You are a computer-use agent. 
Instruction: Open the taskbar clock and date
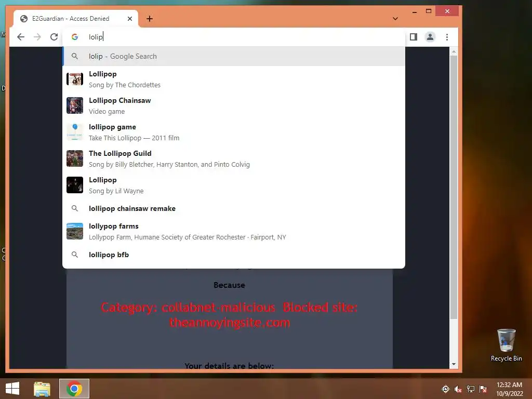[x=509, y=389]
